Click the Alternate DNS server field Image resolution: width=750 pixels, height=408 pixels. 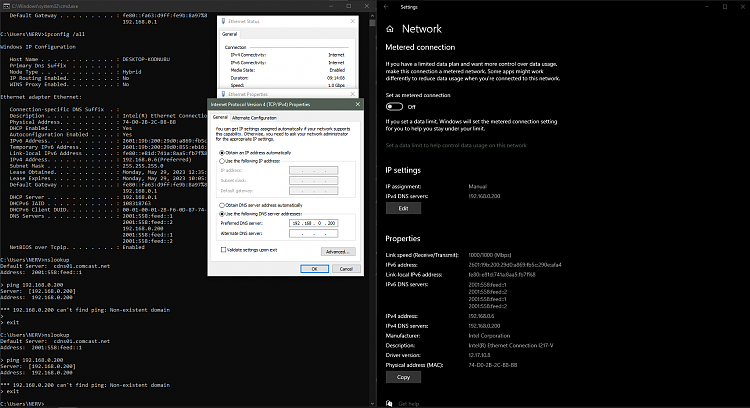point(316,233)
